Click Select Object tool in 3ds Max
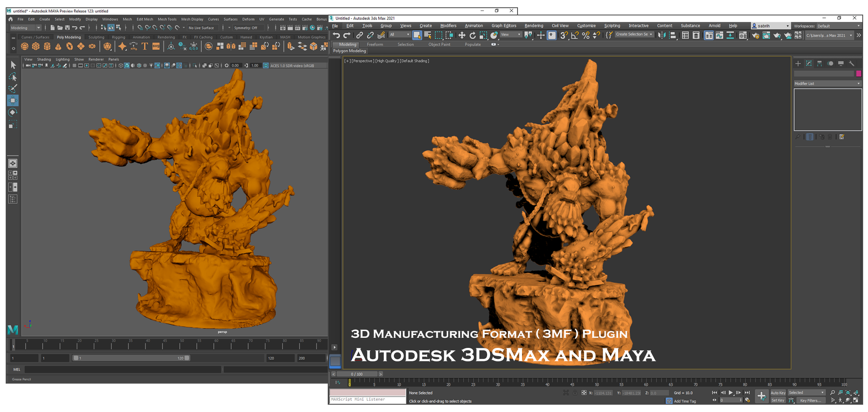868x412 pixels. 417,35
